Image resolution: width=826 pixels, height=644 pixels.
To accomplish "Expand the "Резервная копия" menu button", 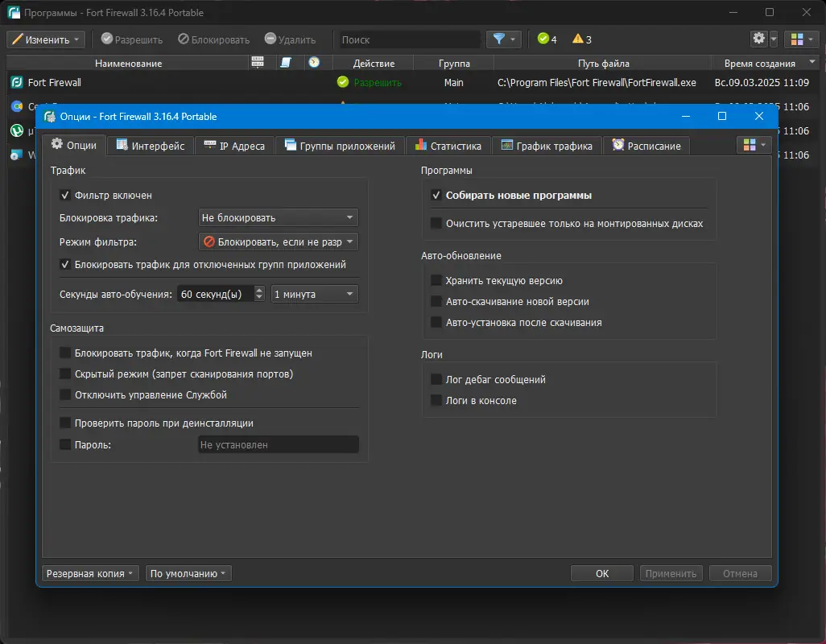I will (x=89, y=573).
